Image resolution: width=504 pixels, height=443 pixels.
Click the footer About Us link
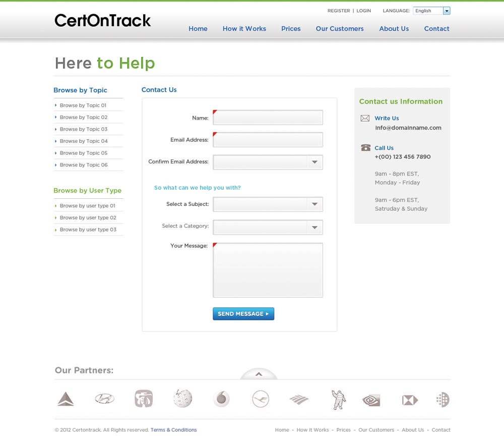tap(413, 430)
